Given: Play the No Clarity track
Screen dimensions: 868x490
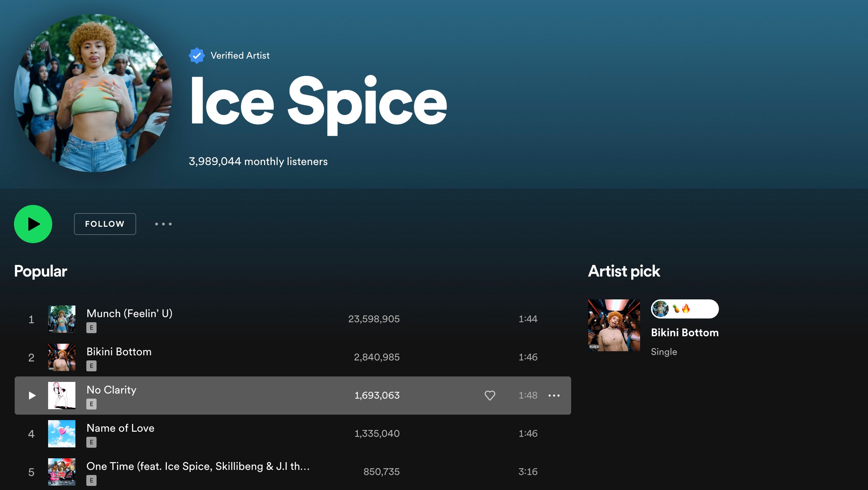Looking at the screenshot, I should [32, 396].
